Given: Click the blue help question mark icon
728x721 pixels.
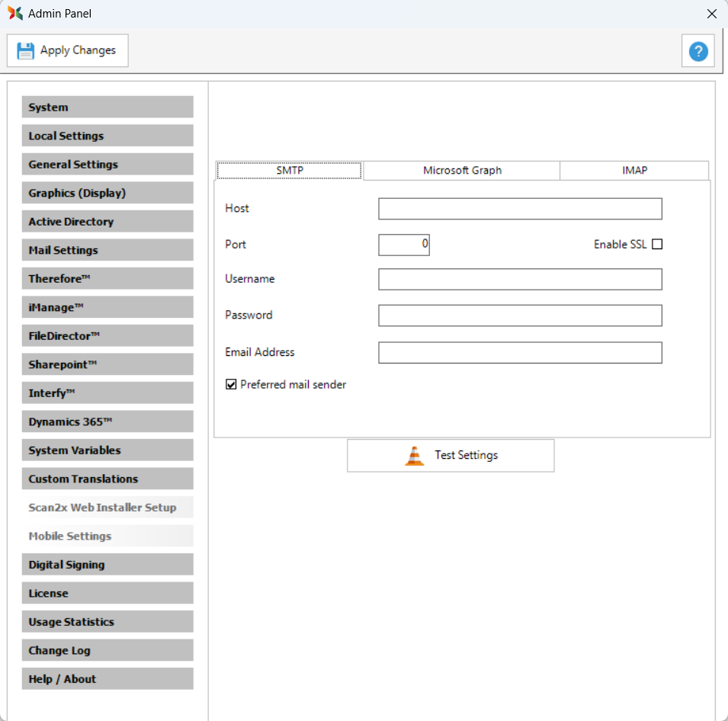Looking at the screenshot, I should pyautogui.click(x=698, y=51).
